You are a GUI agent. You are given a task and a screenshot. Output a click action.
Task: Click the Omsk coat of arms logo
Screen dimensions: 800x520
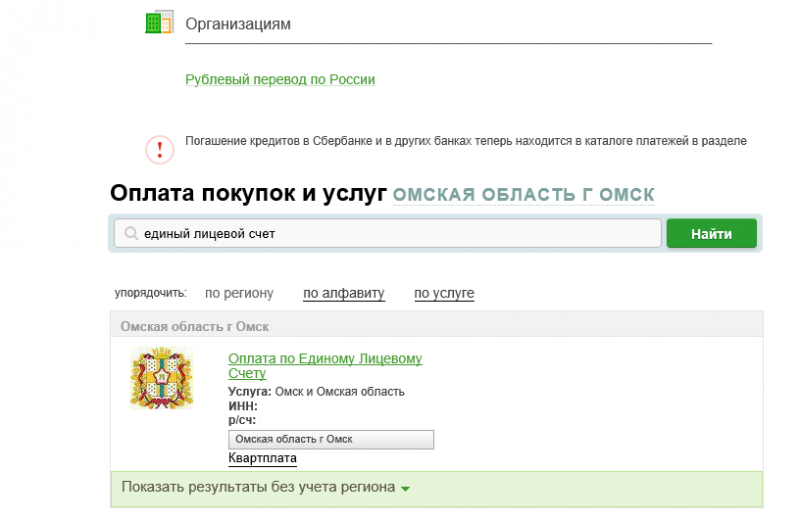click(x=162, y=378)
